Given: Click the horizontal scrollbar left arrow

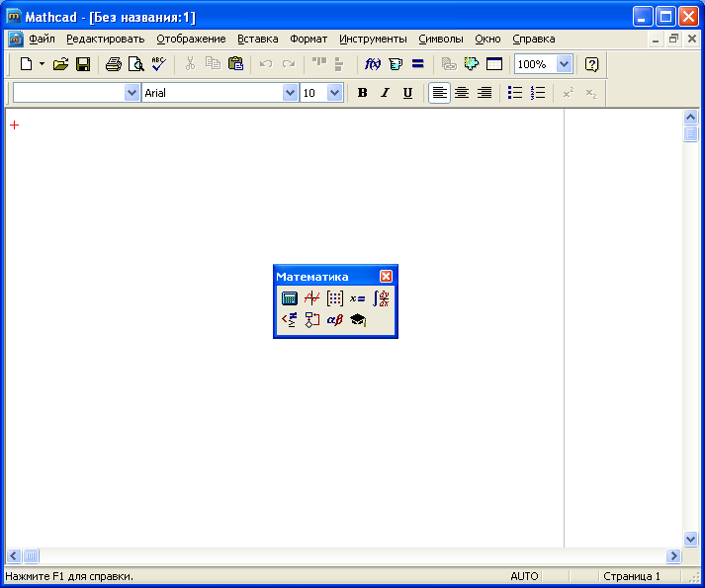Looking at the screenshot, I should pos(14,556).
